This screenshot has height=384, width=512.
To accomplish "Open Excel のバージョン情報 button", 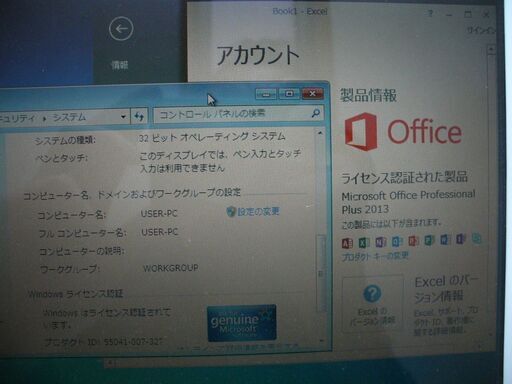I will (373, 304).
